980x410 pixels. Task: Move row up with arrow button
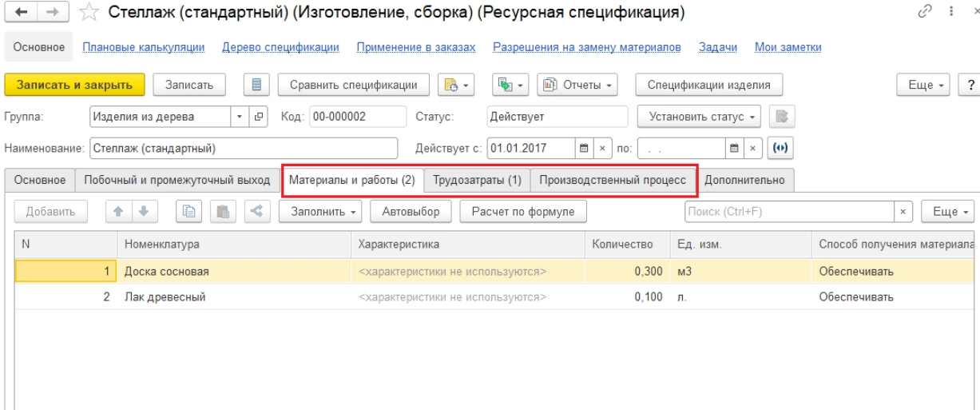point(117,212)
